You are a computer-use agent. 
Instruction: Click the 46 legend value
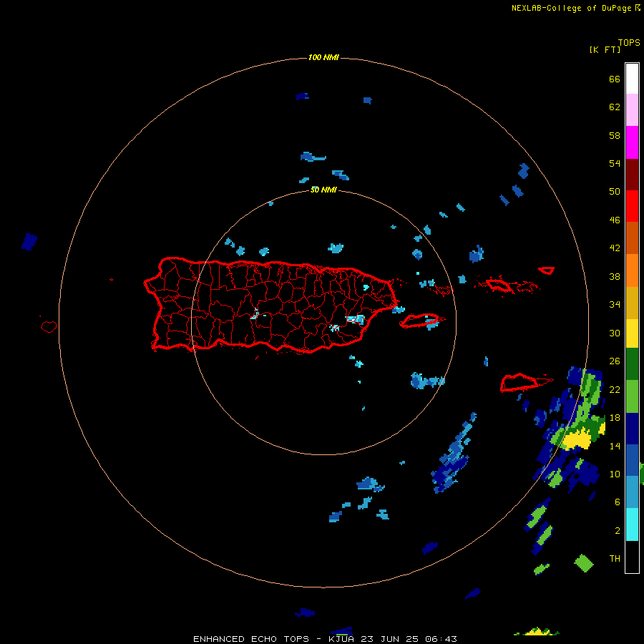615,220
